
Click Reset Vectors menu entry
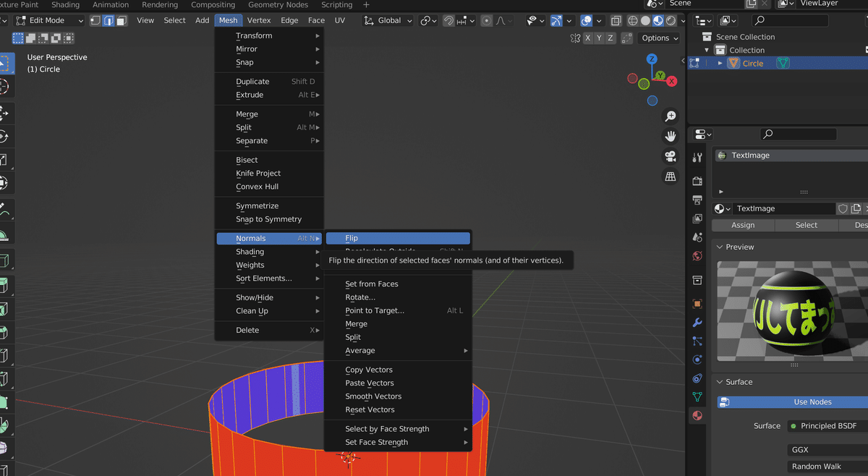click(x=370, y=409)
